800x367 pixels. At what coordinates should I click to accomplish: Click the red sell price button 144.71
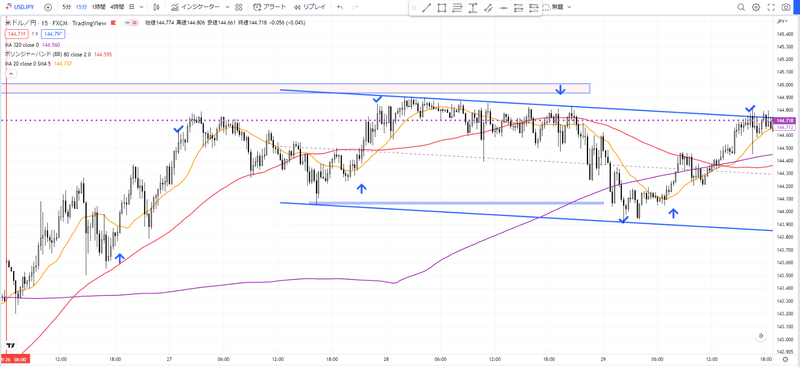[x=16, y=34]
